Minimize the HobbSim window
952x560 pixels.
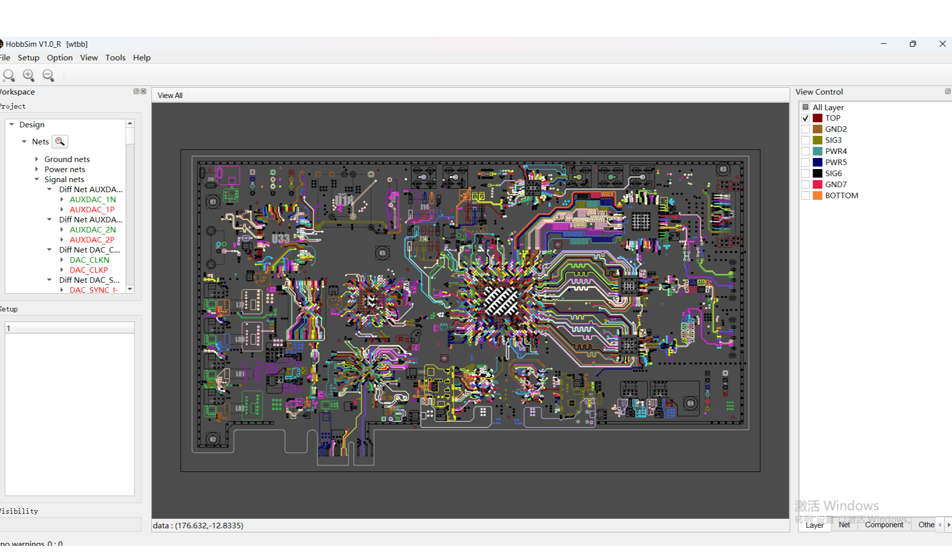pos(884,44)
